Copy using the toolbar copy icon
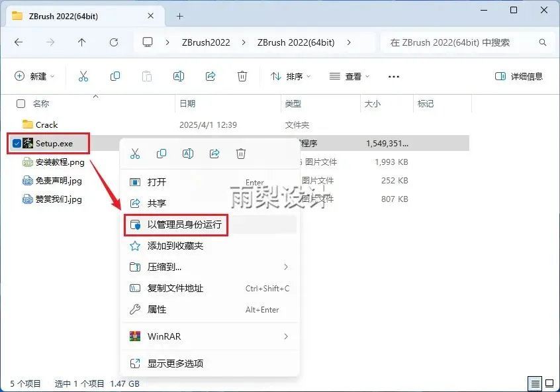Screen dimensions: 560x392 (115, 76)
